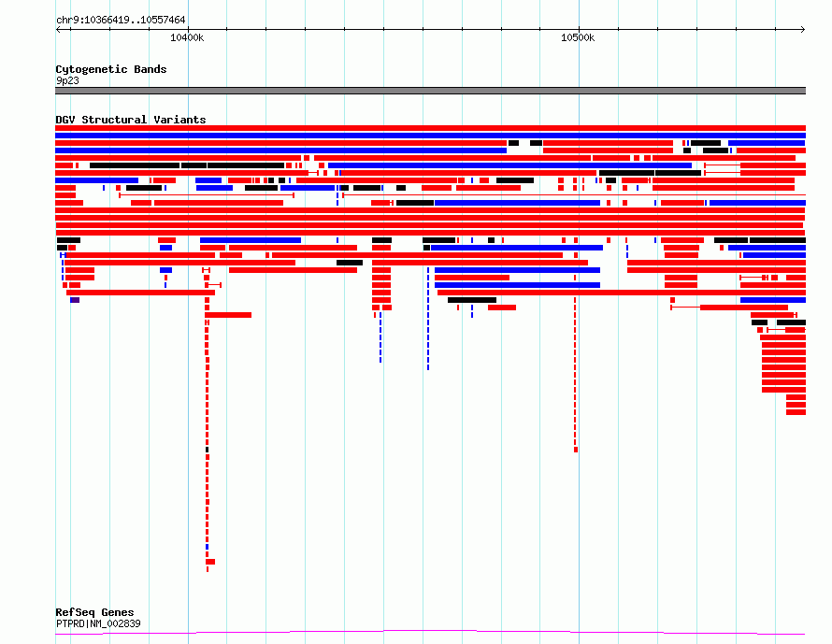Viewport: 832px width, 644px height.
Task: Click the topmost full-width red variant bar
Action: pyautogui.click(x=430, y=128)
